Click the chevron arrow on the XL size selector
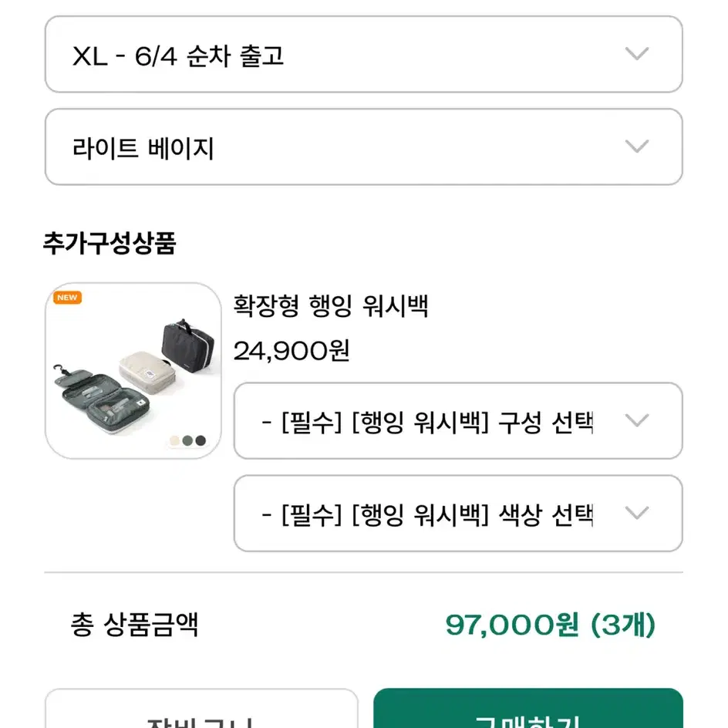Image resolution: width=728 pixels, height=728 pixels. click(x=636, y=54)
